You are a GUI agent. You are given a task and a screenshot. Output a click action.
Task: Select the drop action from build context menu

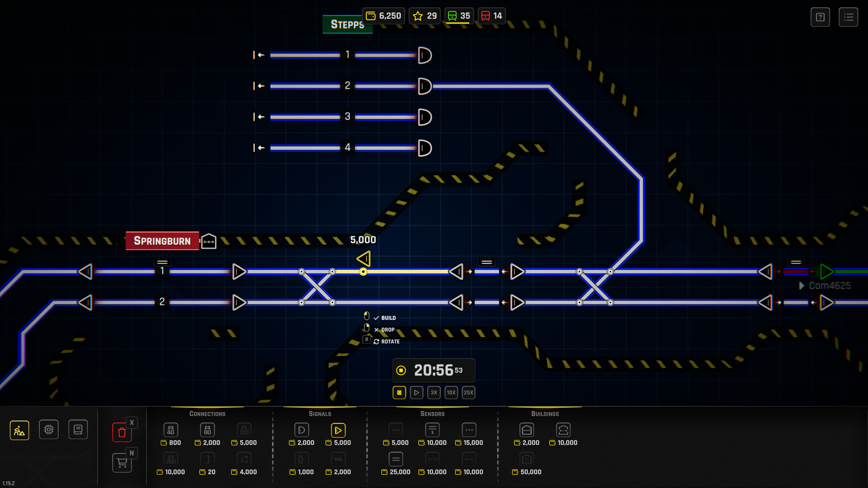click(x=386, y=329)
